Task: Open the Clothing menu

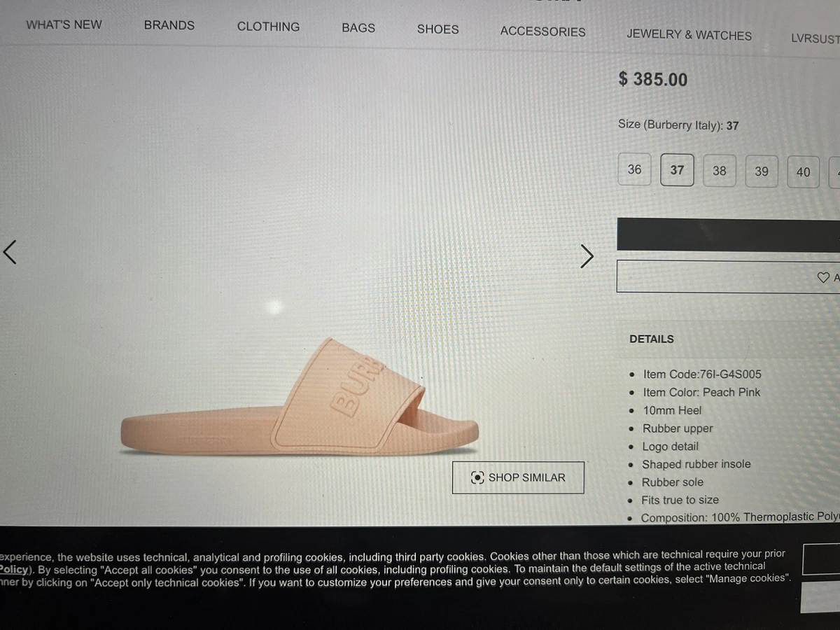Action: click(x=268, y=27)
